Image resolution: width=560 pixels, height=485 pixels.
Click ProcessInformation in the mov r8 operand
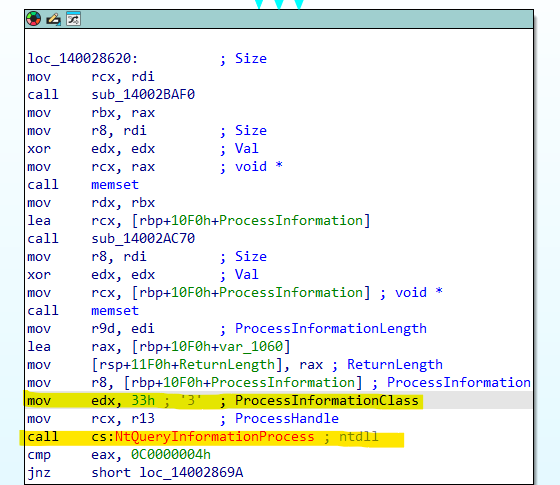[x=283, y=382]
